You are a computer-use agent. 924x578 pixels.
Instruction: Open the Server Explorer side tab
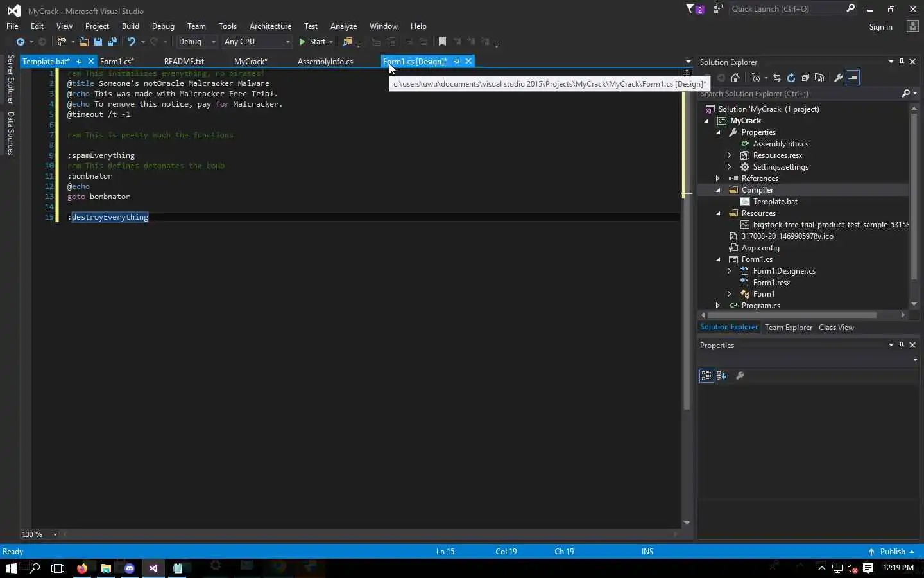(10, 80)
